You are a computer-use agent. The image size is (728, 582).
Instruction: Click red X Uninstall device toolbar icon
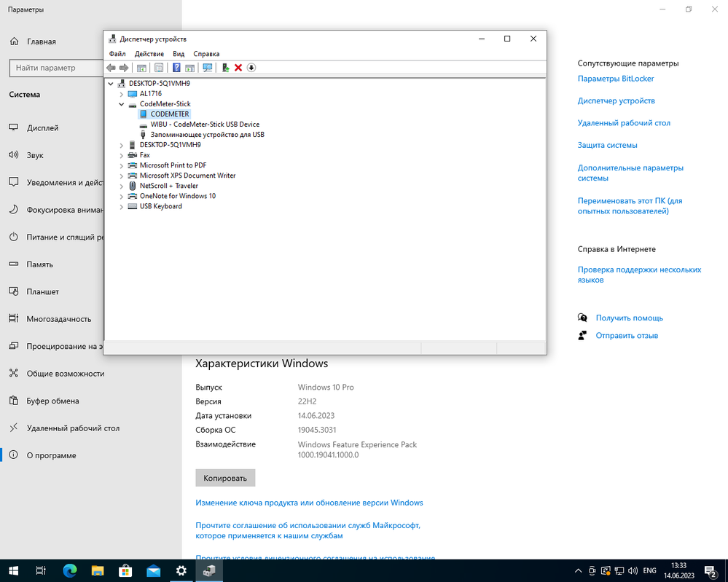point(238,68)
